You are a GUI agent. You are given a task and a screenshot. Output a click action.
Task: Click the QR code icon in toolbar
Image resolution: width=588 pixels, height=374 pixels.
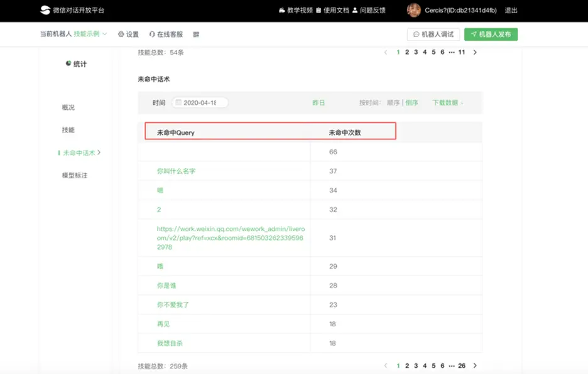click(196, 34)
